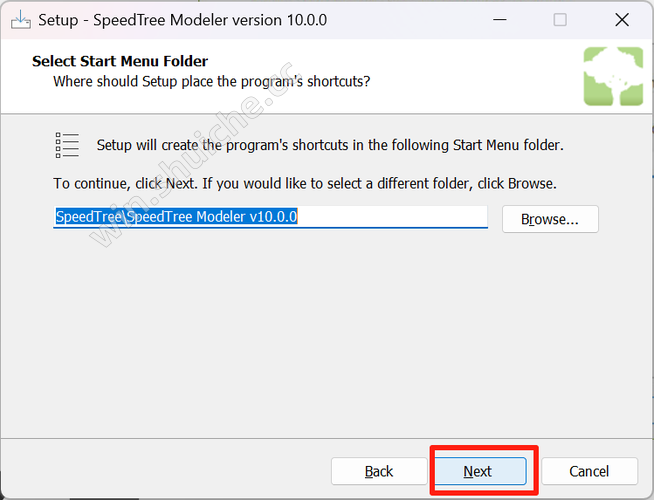Click the diagonal win.shuiche.cc watermark text
Viewport: 654px width, 500px height.
pyautogui.click(x=190, y=156)
